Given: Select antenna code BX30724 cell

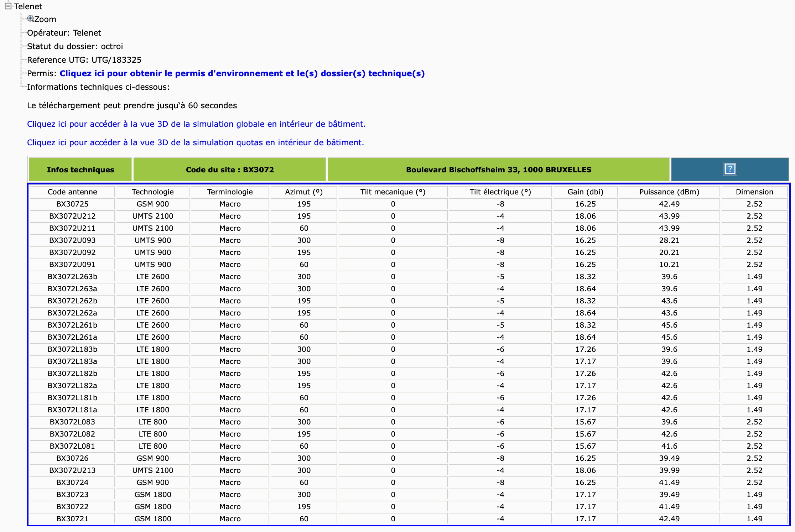Looking at the screenshot, I should (x=72, y=483).
